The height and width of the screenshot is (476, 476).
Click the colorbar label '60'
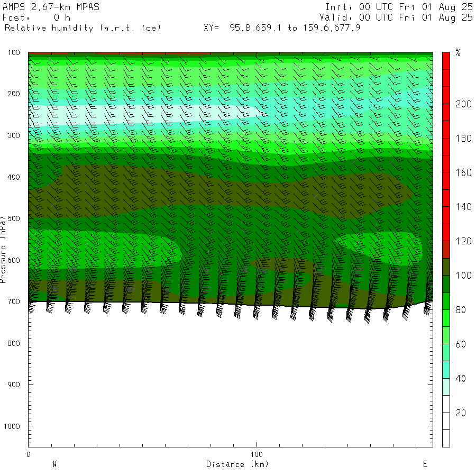[461, 344]
